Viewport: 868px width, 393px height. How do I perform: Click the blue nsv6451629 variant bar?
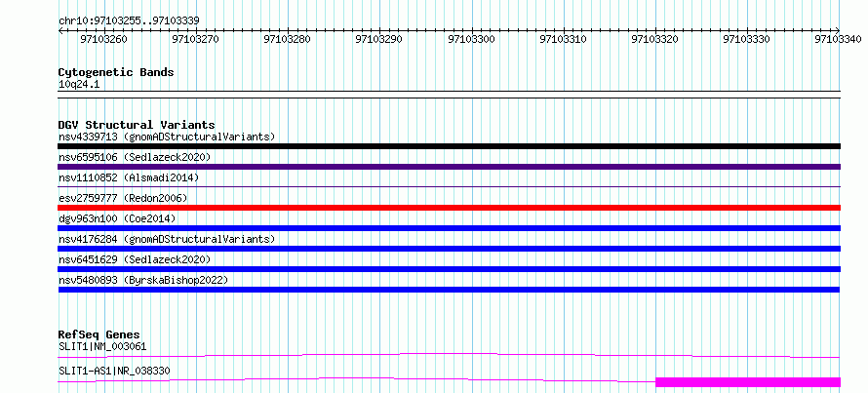tap(450, 269)
